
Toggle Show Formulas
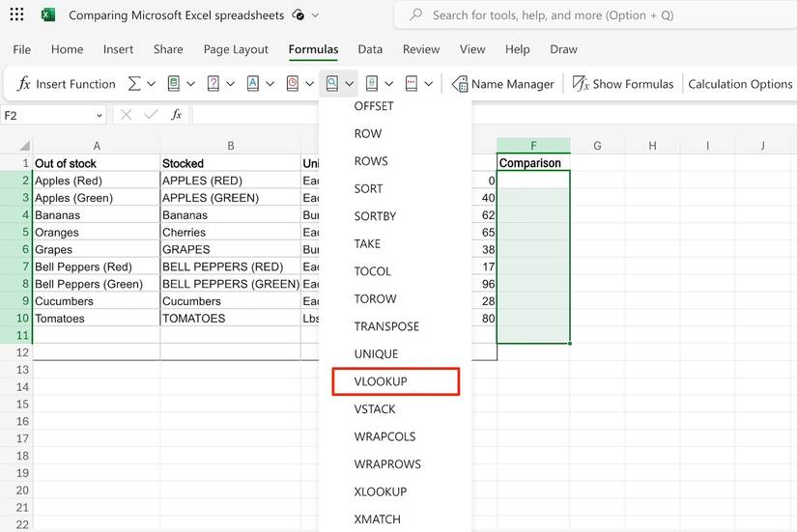tap(623, 84)
